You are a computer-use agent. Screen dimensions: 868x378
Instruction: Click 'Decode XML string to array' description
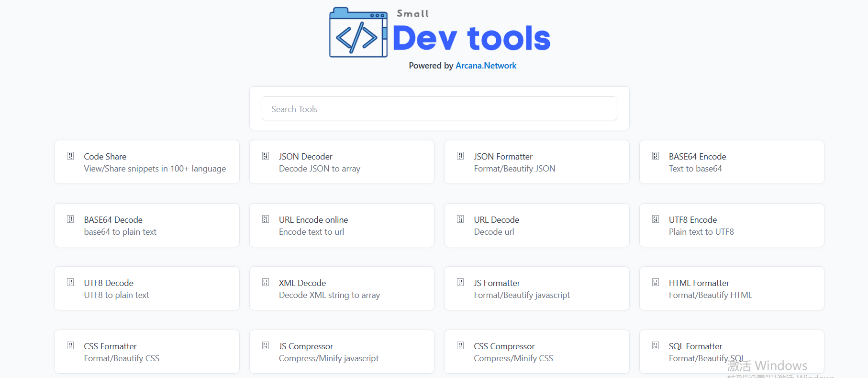(x=329, y=295)
